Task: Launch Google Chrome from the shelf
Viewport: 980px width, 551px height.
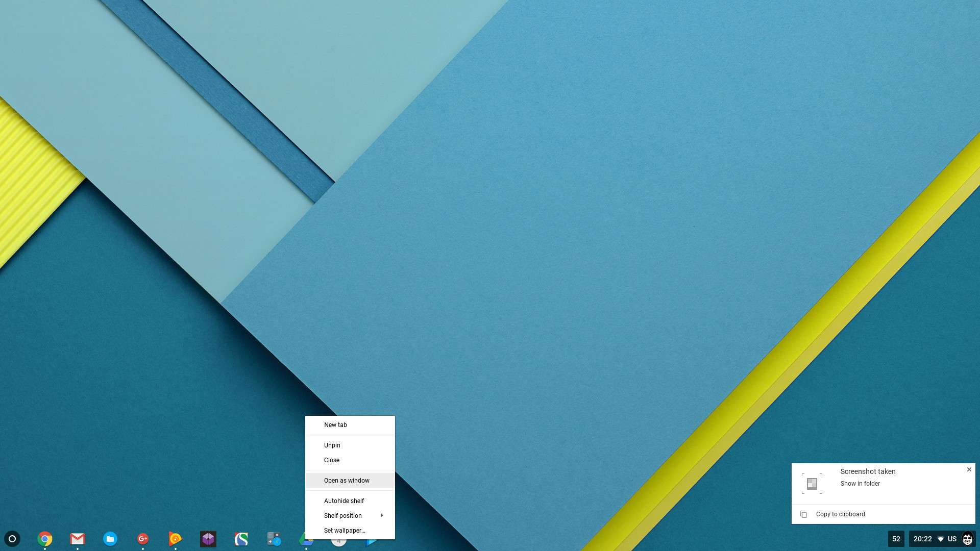Action: click(x=45, y=539)
